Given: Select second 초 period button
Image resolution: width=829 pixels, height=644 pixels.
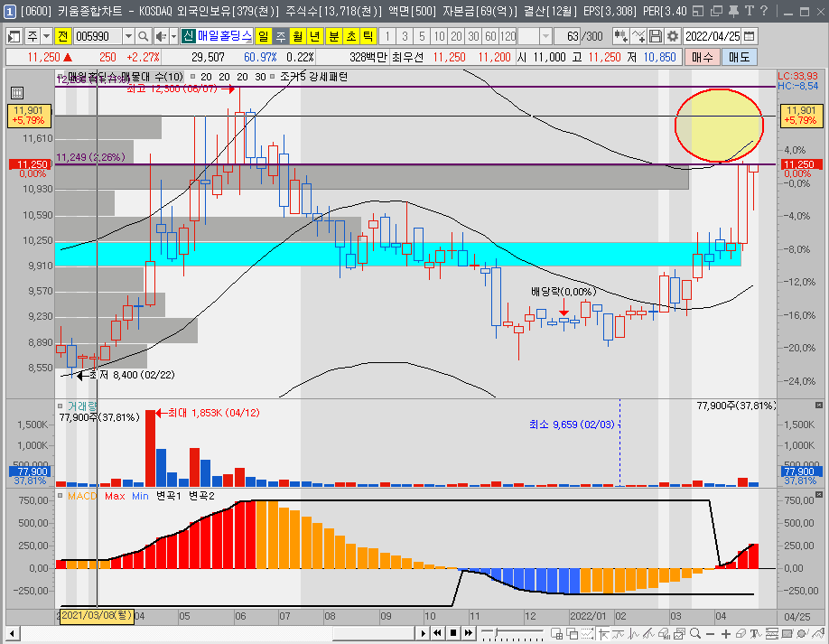Looking at the screenshot, I should (x=351, y=36).
